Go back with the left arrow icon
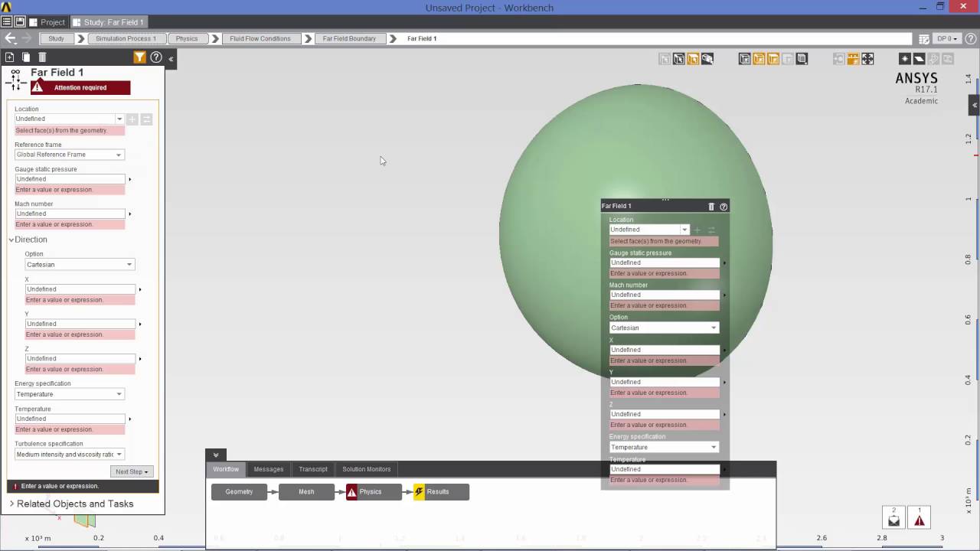Image resolution: width=980 pixels, height=551 pixels. (10, 38)
